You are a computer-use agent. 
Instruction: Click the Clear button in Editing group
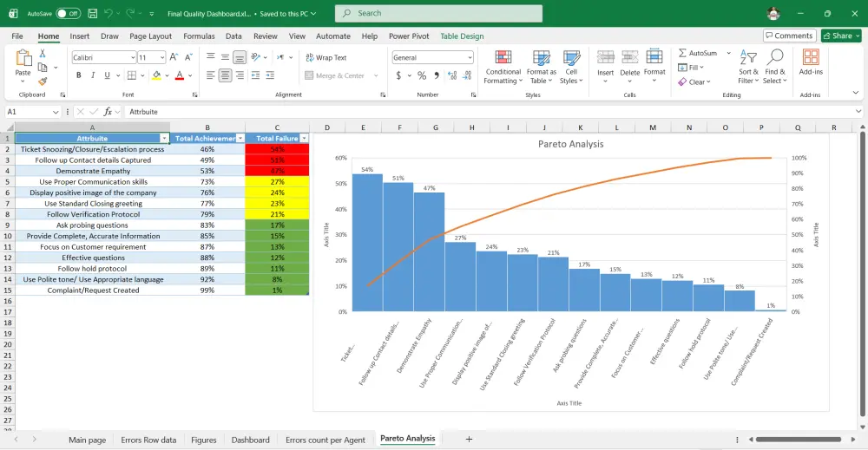click(x=694, y=82)
